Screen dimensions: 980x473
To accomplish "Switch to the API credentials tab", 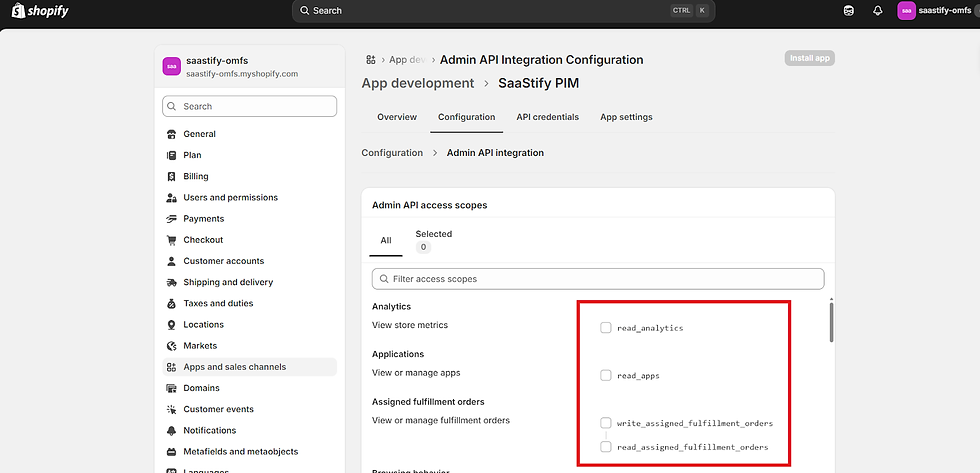I will pyautogui.click(x=547, y=117).
